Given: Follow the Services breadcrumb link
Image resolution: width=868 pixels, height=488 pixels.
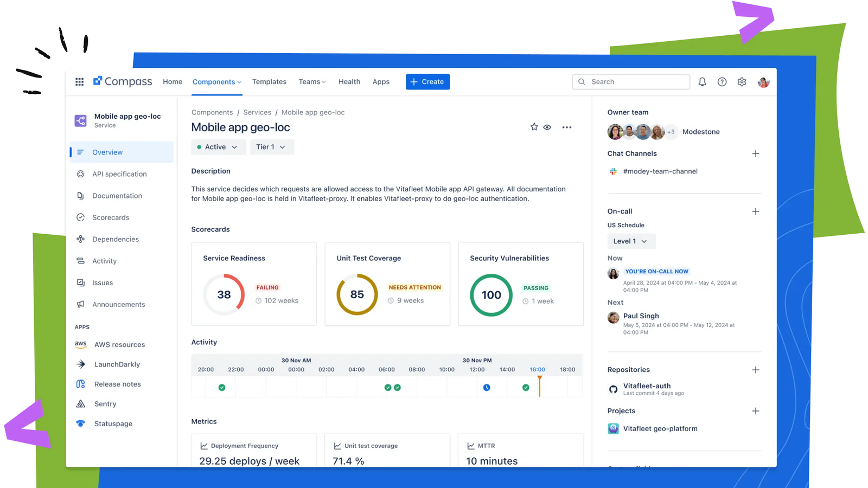Looking at the screenshot, I should tap(257, 112).
